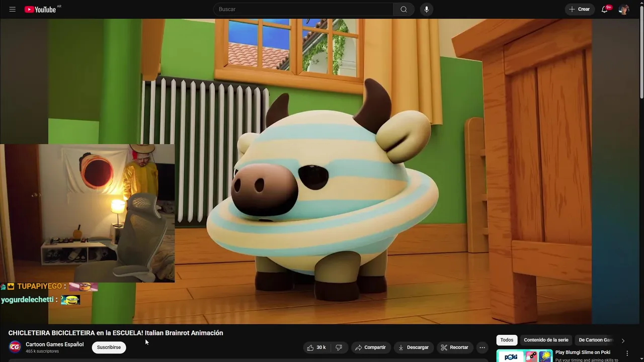The width and height of the screenshot is (644, 362).
Task: Open the Cartoon Games Español channel link
Action: click(55, 344)
